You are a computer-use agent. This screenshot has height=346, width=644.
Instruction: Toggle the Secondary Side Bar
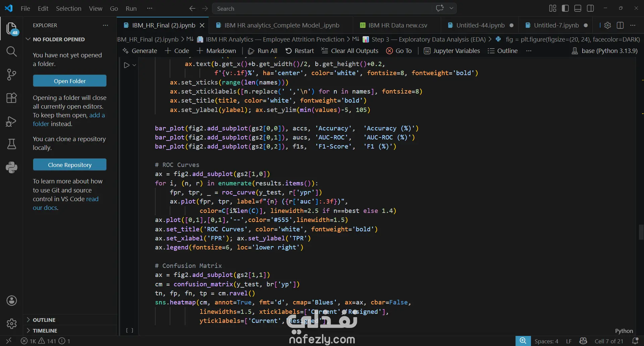[590, 8]
